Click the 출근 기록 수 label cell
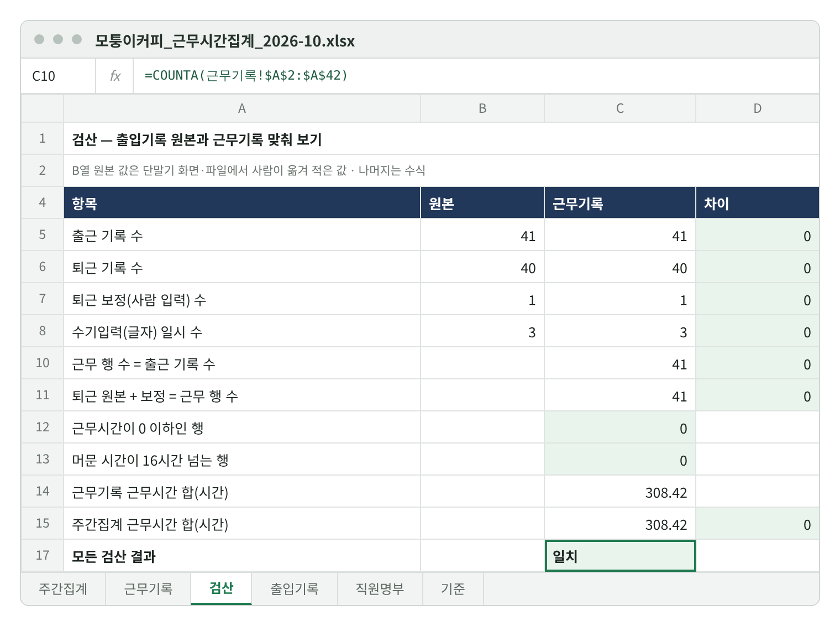 click(x=242, y=235)
